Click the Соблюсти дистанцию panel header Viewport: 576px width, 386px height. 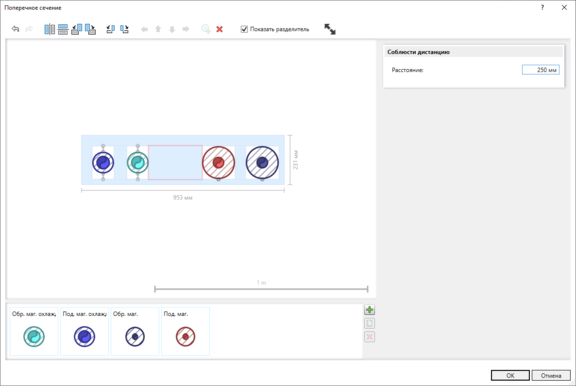click(x=474, y=52)
